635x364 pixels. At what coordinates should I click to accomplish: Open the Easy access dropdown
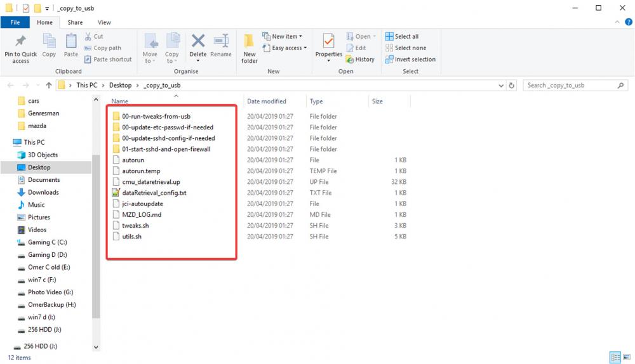pyautogui.click(x=284, y=48)
